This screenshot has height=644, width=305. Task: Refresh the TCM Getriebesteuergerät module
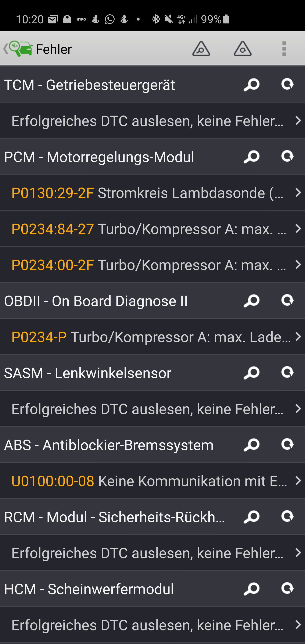tap(287, 84)
